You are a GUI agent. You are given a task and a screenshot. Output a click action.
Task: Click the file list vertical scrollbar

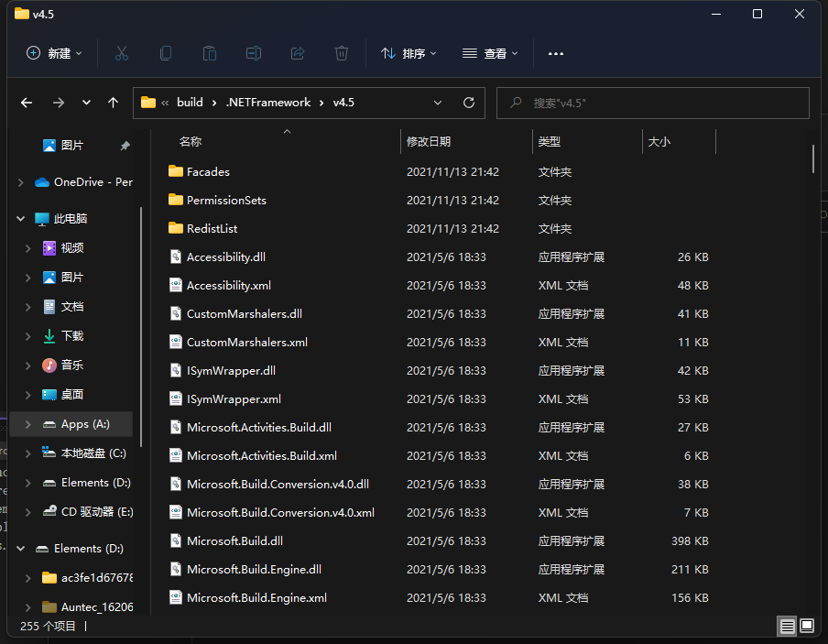click(x=813, y=158)
